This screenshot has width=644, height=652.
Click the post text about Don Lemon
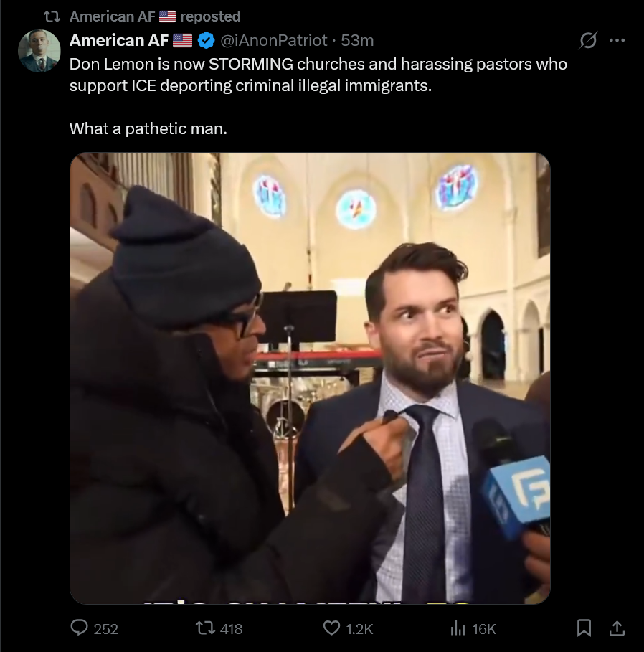[318, 96]
